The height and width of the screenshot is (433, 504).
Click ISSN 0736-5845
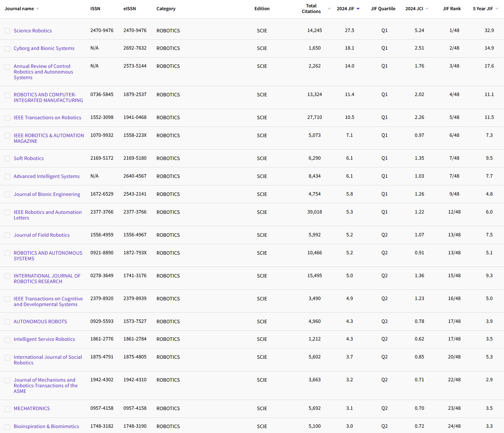click(x=102, y=95)
